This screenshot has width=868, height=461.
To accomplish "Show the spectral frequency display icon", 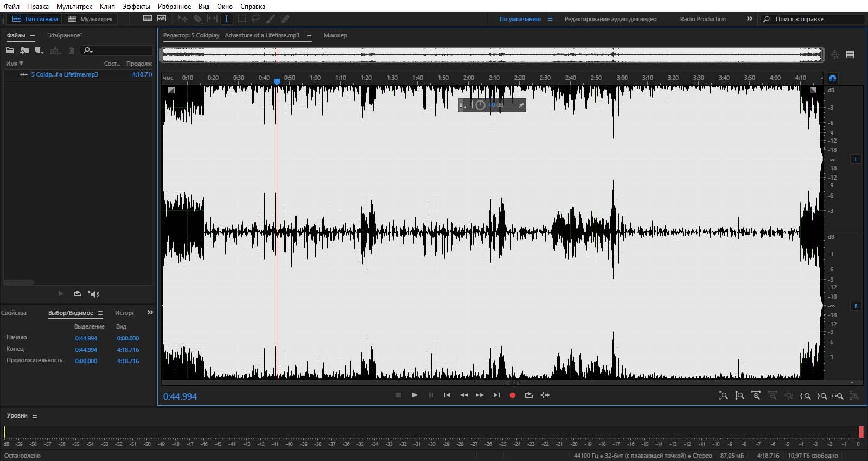I will [148, 18].
